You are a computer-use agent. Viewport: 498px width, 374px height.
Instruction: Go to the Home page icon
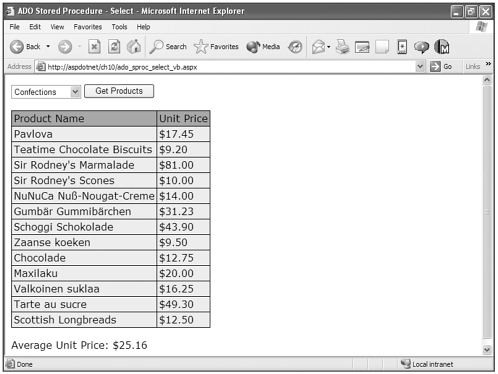134,46
